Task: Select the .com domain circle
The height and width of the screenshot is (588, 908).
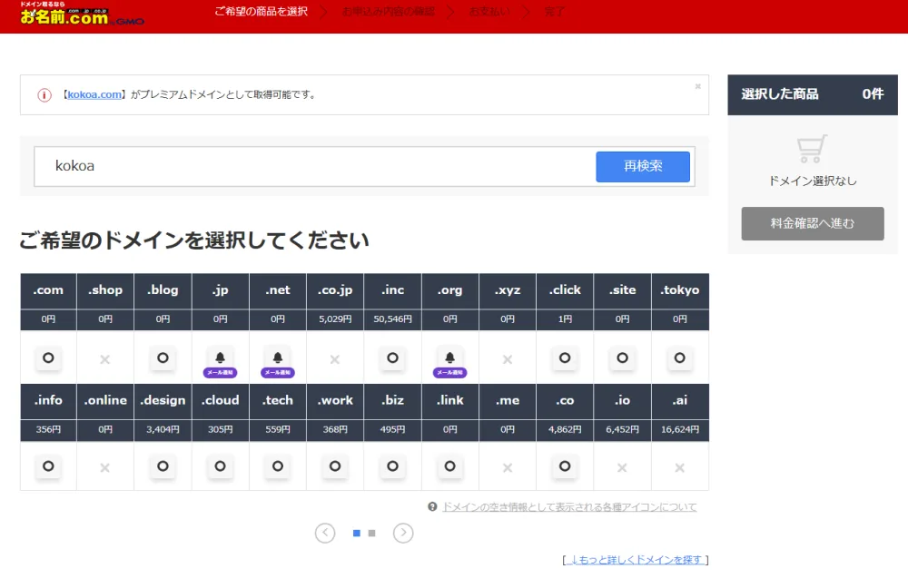Action: 48,358
